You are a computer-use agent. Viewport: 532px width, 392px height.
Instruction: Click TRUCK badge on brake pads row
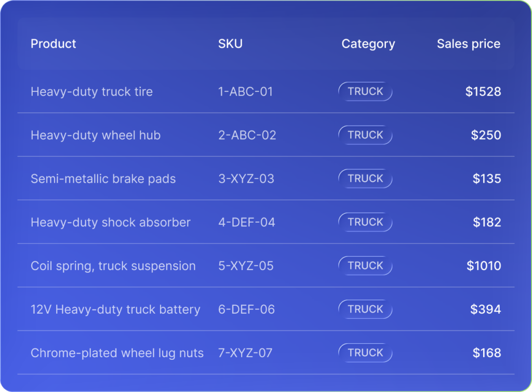pos(365,179)
